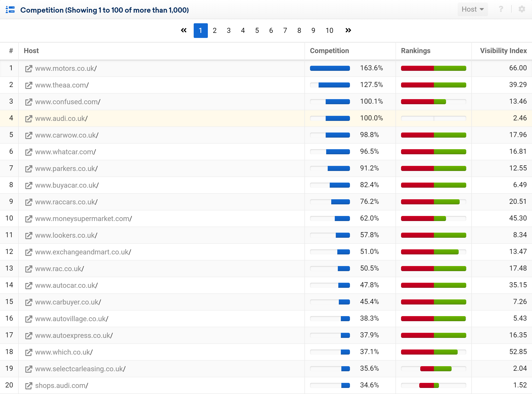Image resolution: width=532 pixels, height=394 pixels.
Task: Open external link icon for www.autocar.co.uk
Action: [29, 286]
